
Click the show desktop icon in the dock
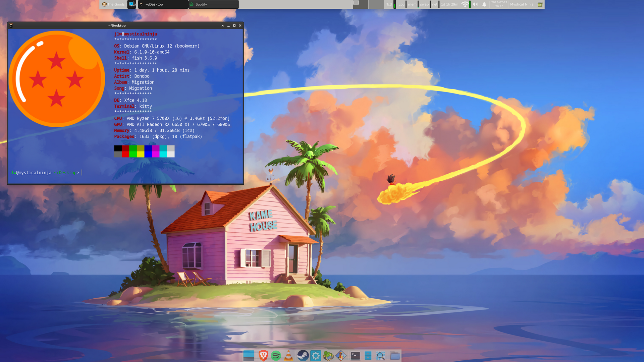pyautogui.click(x=249, y=356)
